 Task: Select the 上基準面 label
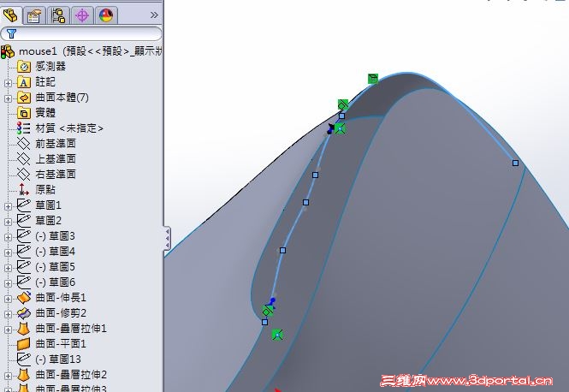pos(56,159)
